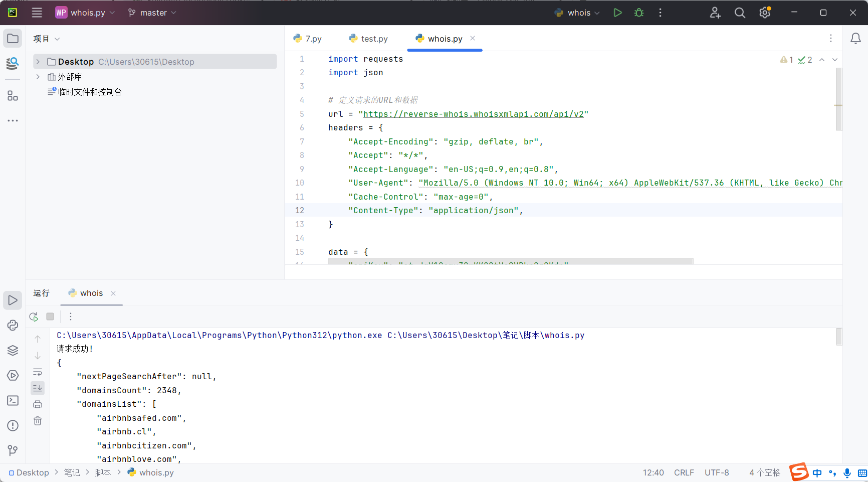Close the whois.py editor tab
Image resolution: width=868 pixels, height=482 pixels.
473,38
